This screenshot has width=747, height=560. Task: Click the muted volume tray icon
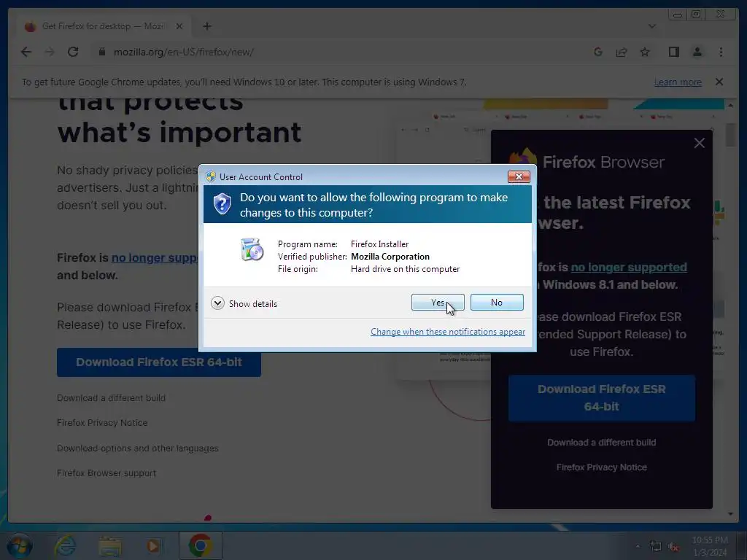tap(673, 547)
